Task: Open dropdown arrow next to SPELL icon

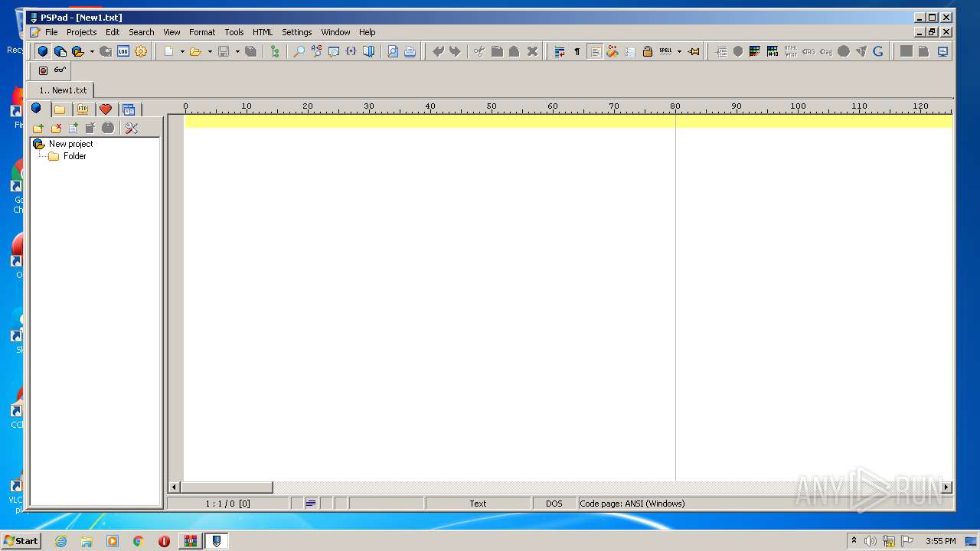Action: 679,51
